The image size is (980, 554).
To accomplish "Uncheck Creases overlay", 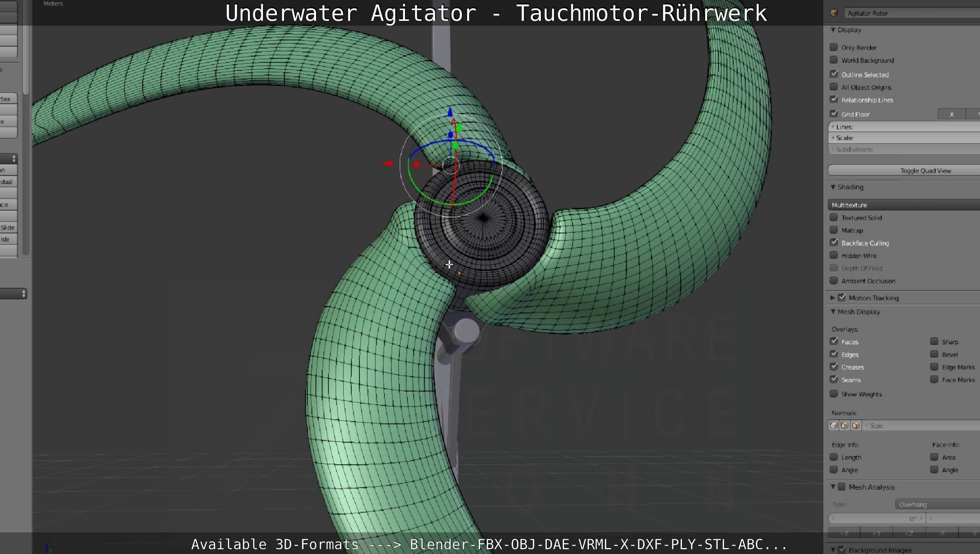I will coord(834,367).
